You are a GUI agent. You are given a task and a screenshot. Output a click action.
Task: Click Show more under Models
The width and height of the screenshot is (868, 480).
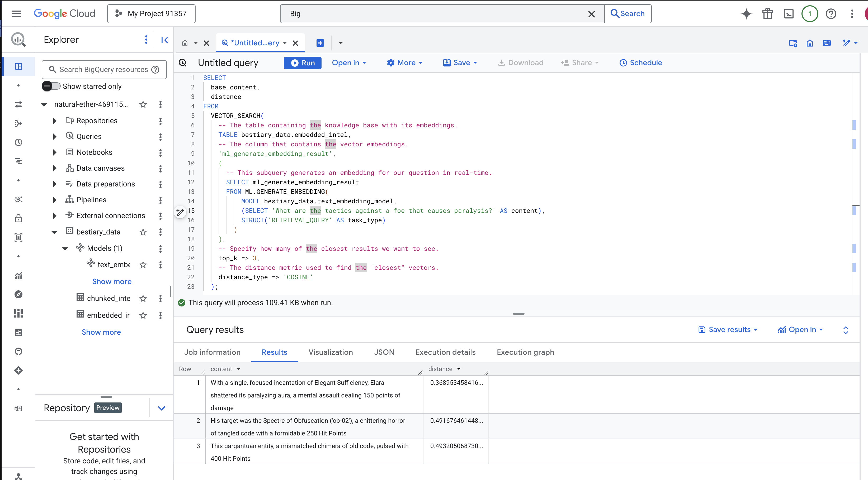click(112, 281)
